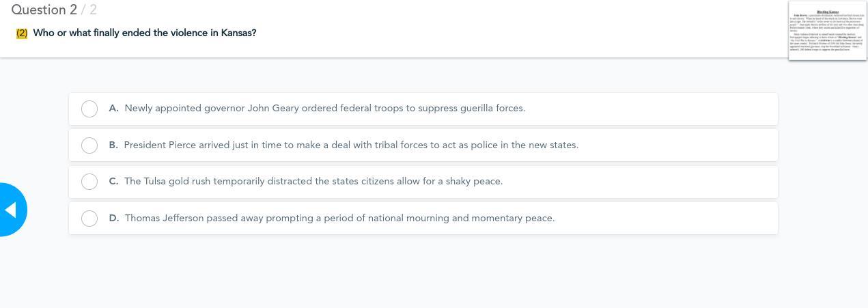
Task: Choose the Tulsa gold rush answer text
Action: (313, 182)
